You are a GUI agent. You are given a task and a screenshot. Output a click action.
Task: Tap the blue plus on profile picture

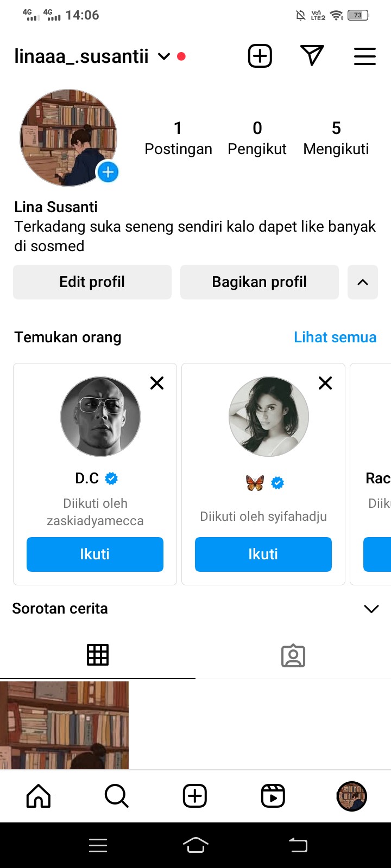coord(108,173)
